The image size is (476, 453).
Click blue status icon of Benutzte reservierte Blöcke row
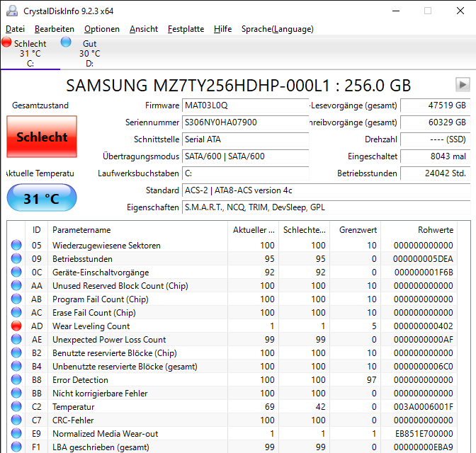tap(16, 353)
